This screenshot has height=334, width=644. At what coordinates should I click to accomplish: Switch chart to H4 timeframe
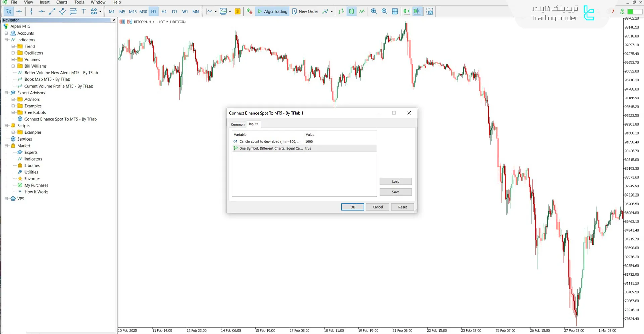point(164,11)
